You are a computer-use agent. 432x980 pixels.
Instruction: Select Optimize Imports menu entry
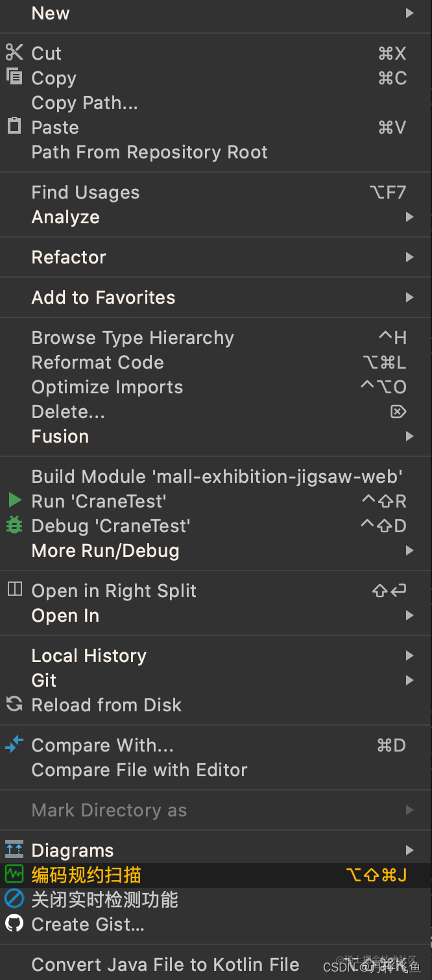point(216,387)
